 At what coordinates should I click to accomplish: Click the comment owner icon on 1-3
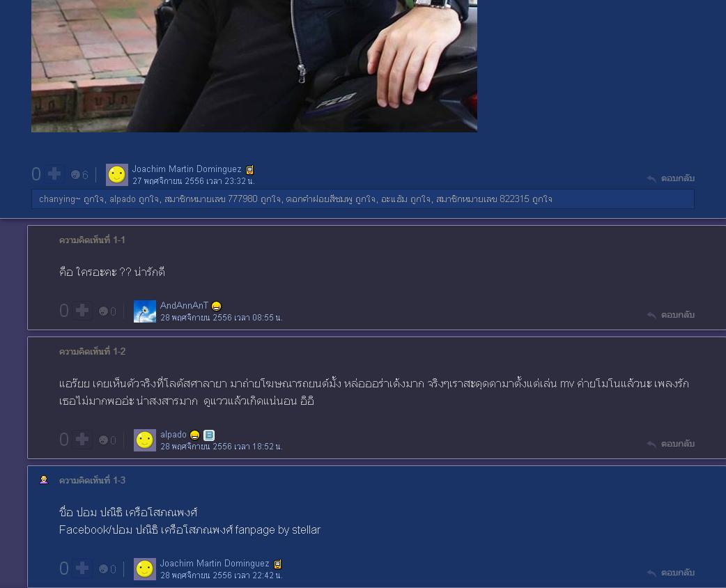point(44,479)
